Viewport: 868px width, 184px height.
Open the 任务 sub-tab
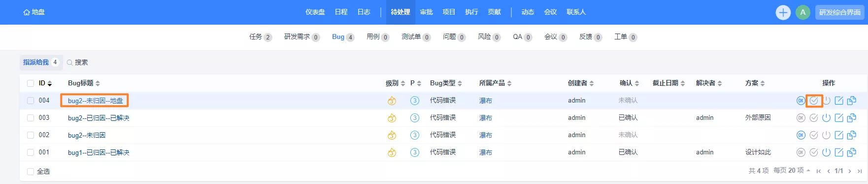click(261, 37)
